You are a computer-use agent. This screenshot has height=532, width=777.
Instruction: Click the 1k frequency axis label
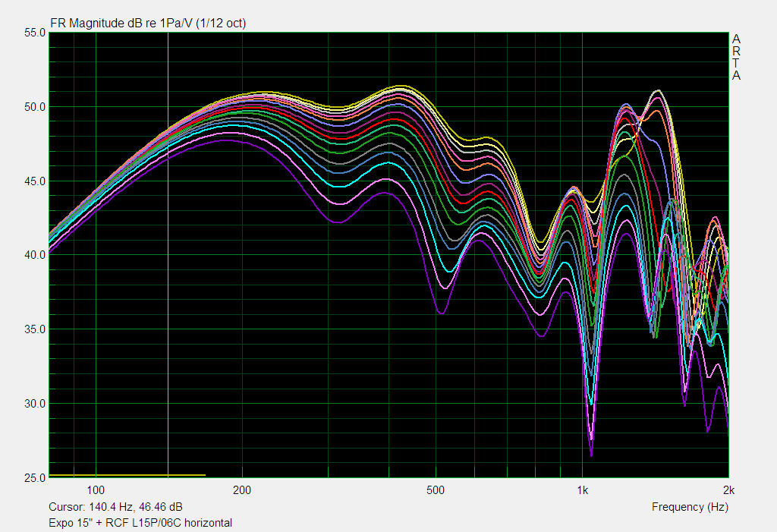coord(582,490)
